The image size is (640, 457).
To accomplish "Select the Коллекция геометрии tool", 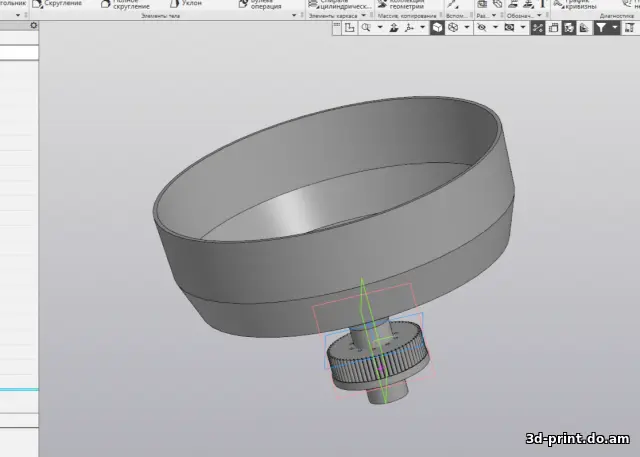I will (x=402, y=4).
